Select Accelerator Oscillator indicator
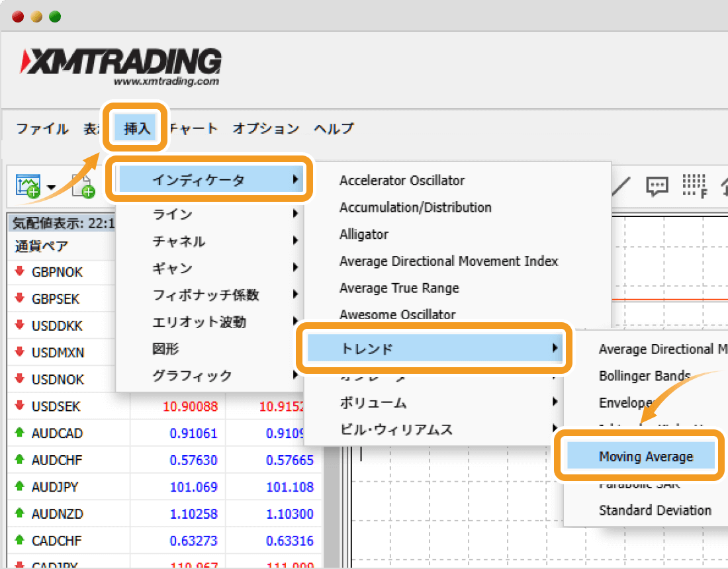Image resolution: width=728 pixels, height=569 pixels. (x=402, y=181)
